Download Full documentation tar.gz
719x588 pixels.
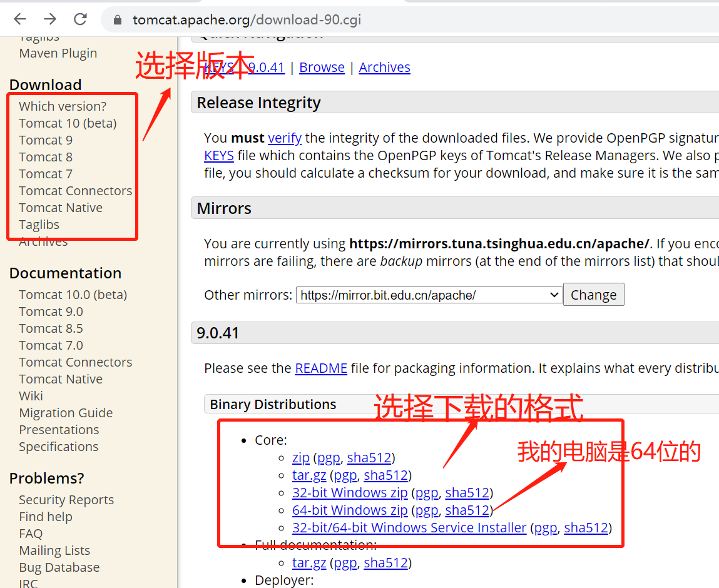pyautogui.click(x=309, y=563)
